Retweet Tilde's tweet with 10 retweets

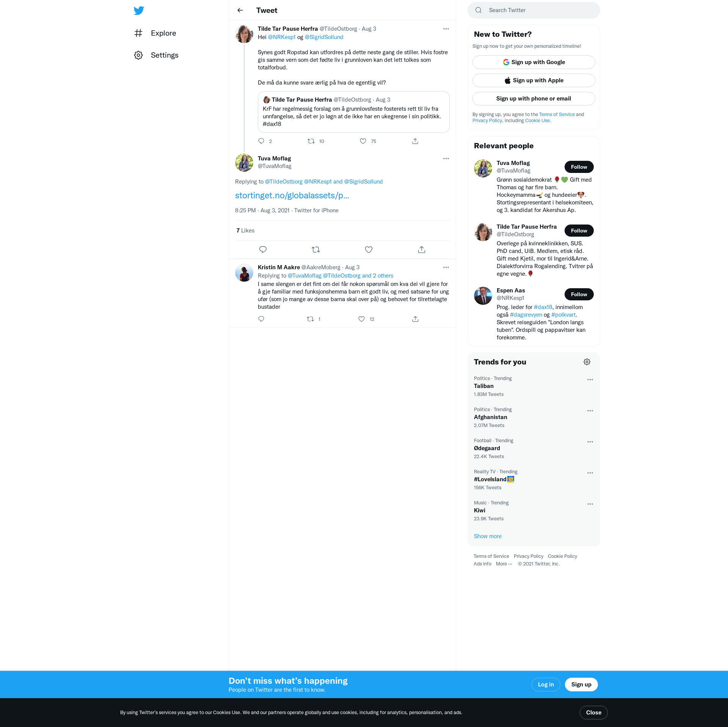pos(311,141)
